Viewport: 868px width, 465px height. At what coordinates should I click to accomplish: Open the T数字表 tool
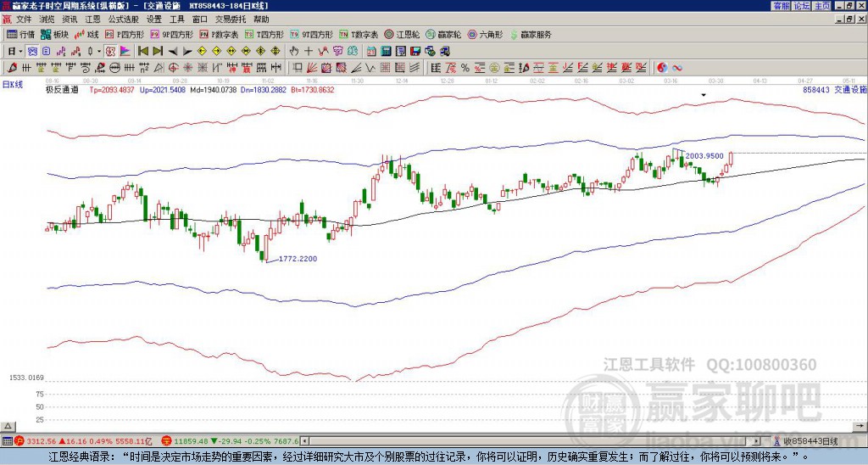[x=359, y=34]
